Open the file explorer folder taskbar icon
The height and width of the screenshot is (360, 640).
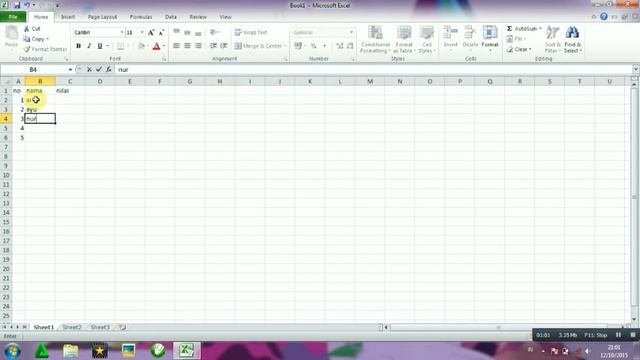[71, 351]
